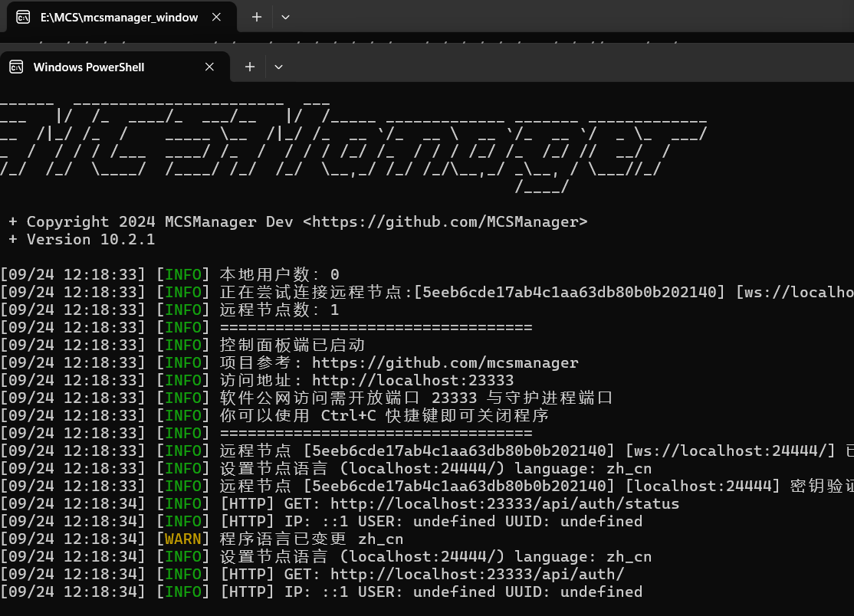The image size is (854, 616).
Task: Add a new tab next to Windows PowerShell
Action: (249, 67)
